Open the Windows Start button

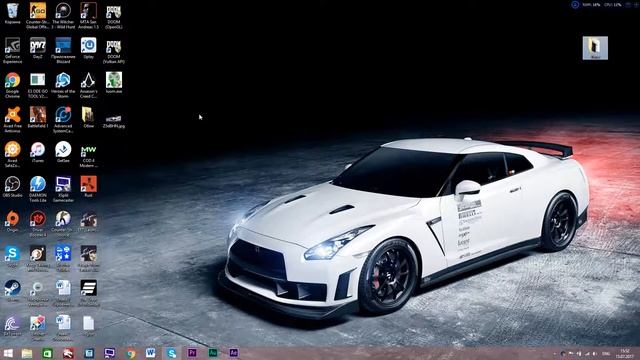(8, 353)
